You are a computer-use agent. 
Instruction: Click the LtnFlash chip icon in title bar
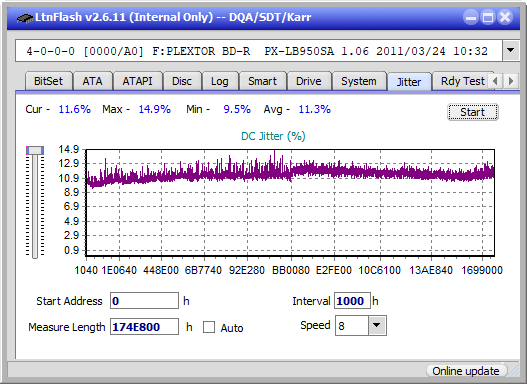coord(25,17)
